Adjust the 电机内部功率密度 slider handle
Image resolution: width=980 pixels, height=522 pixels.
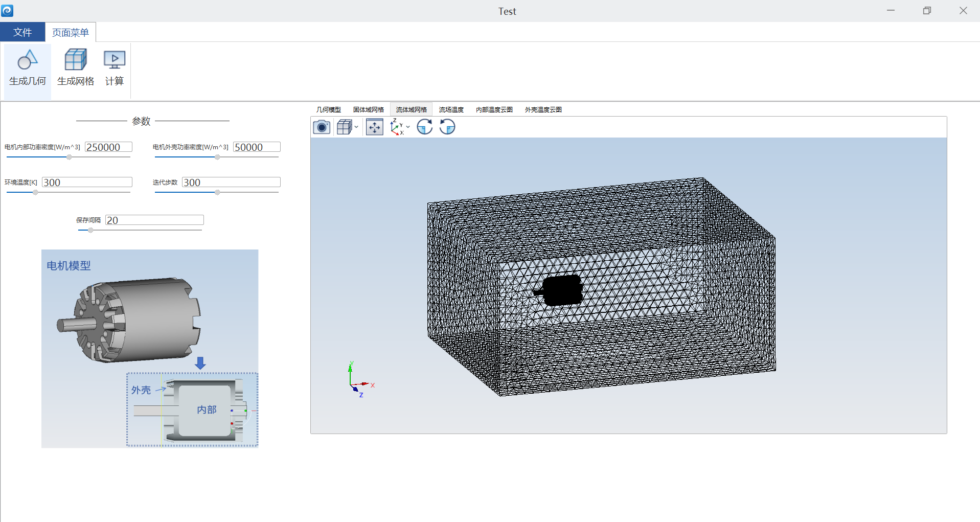click(69, 157)
